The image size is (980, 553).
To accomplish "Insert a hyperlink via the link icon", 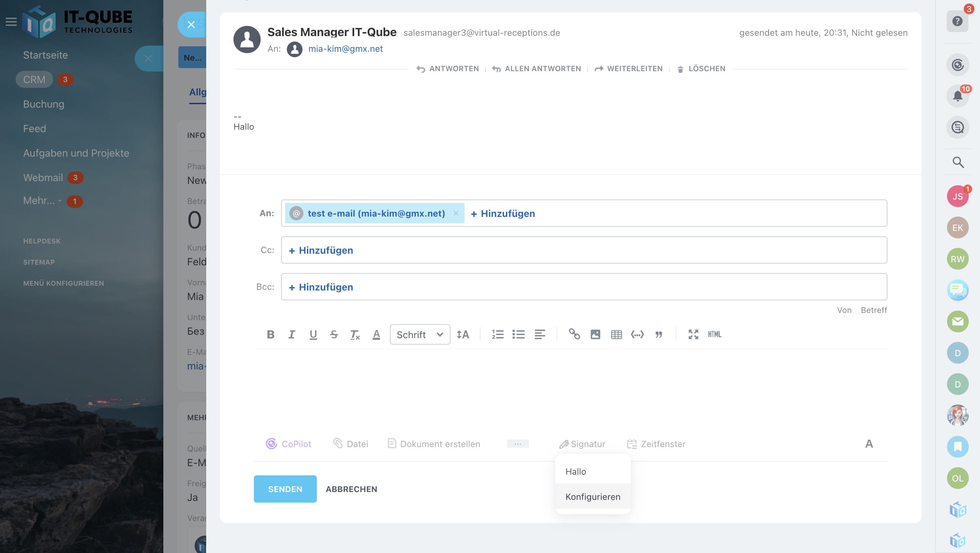I will (x=574, y=334).
